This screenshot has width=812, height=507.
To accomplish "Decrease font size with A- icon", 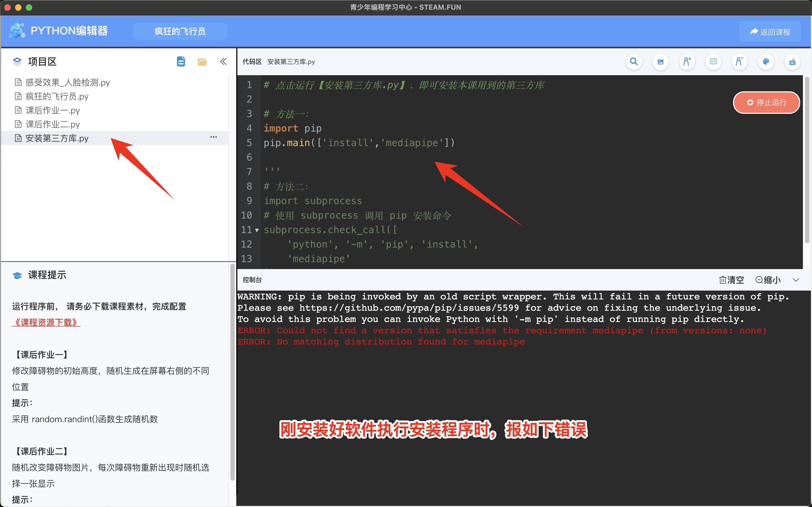I will 739,62.
